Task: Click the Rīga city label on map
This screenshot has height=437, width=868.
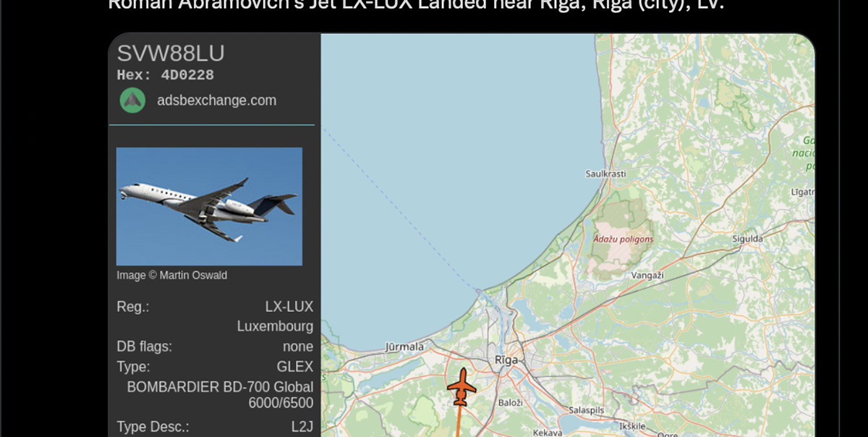Action: [506, 360]
